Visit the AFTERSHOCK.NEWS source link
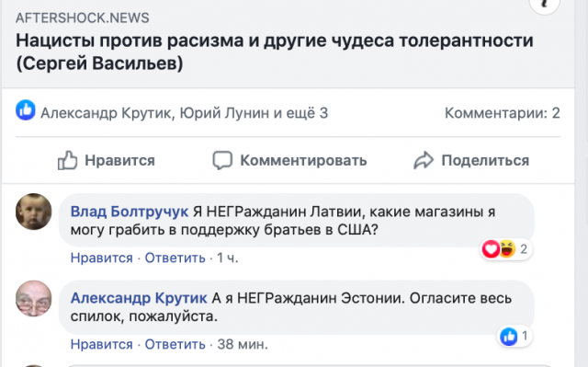588x367 pixels. tap(82, 17)
